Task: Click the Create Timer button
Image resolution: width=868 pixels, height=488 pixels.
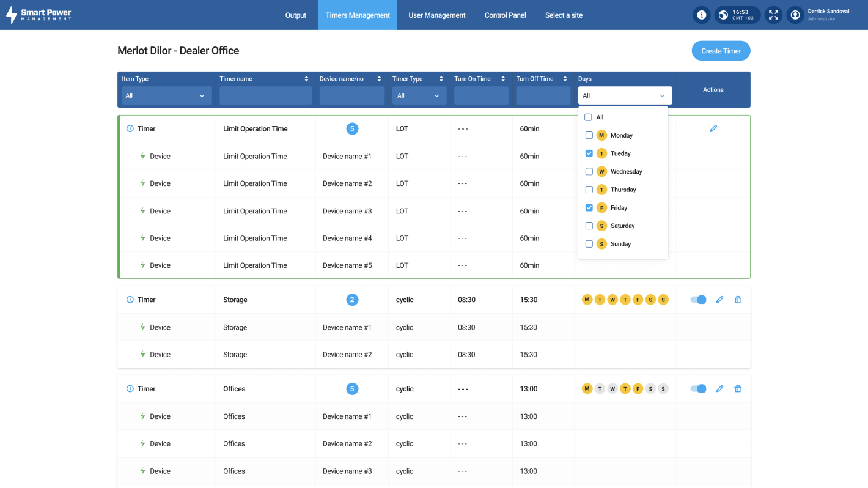Action: tap(721, 51)
